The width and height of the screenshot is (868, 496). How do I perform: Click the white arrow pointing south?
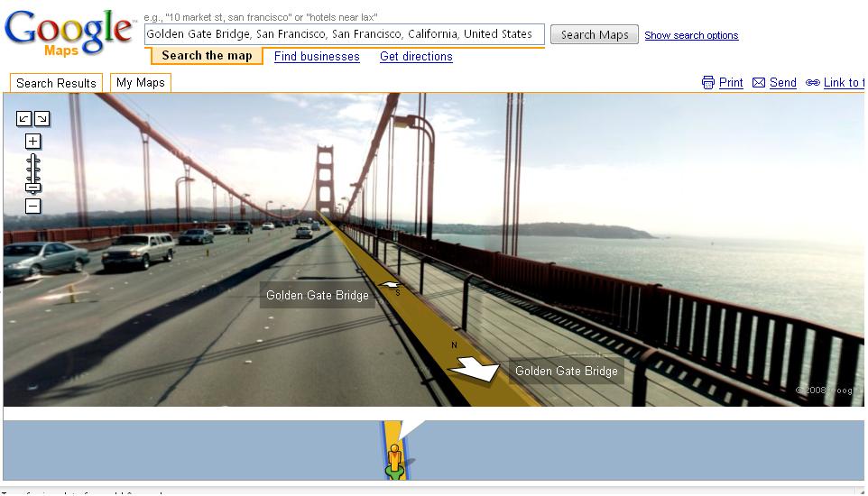point(391,285)
